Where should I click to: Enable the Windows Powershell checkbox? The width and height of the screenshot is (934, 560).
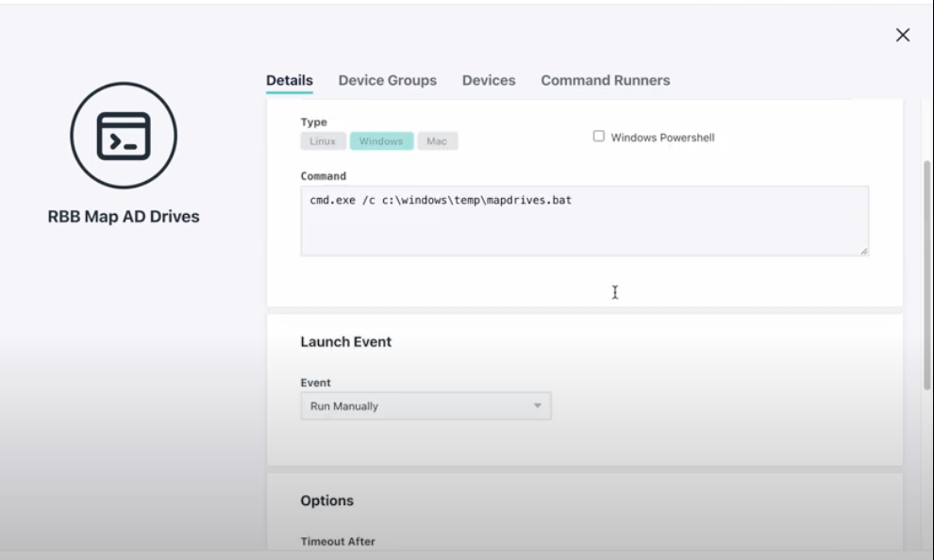click(599, 137)
